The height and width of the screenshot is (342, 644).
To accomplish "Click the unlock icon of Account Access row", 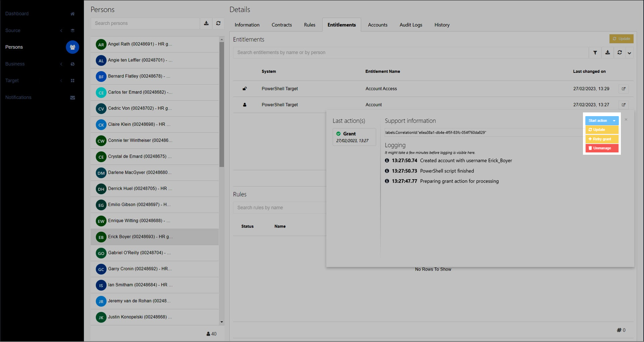I will [245, 89].
